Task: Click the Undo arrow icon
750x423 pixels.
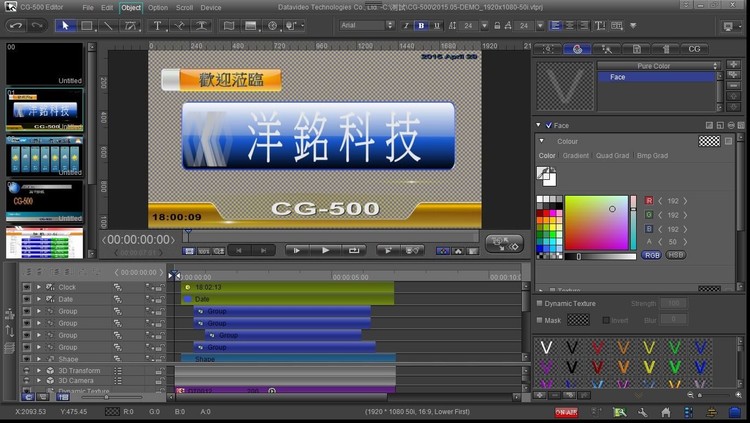Action: (x=16, y=25)
